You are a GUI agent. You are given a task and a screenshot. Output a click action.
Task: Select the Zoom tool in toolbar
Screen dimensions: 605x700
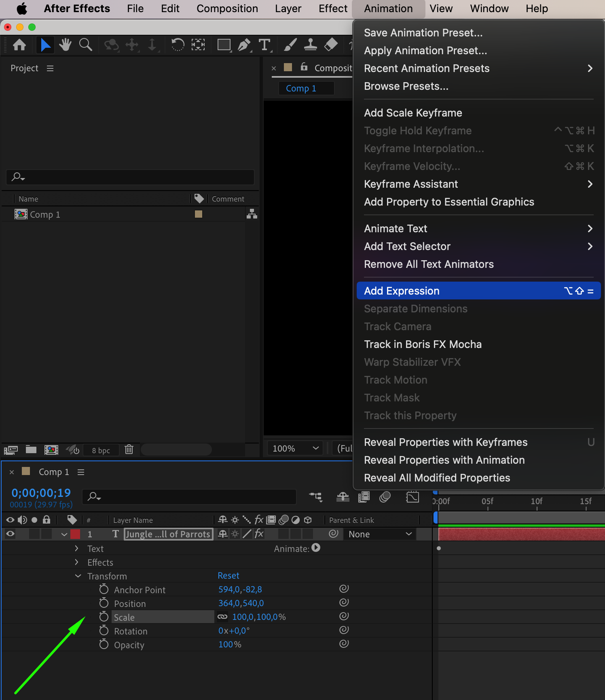pos(85,45)
